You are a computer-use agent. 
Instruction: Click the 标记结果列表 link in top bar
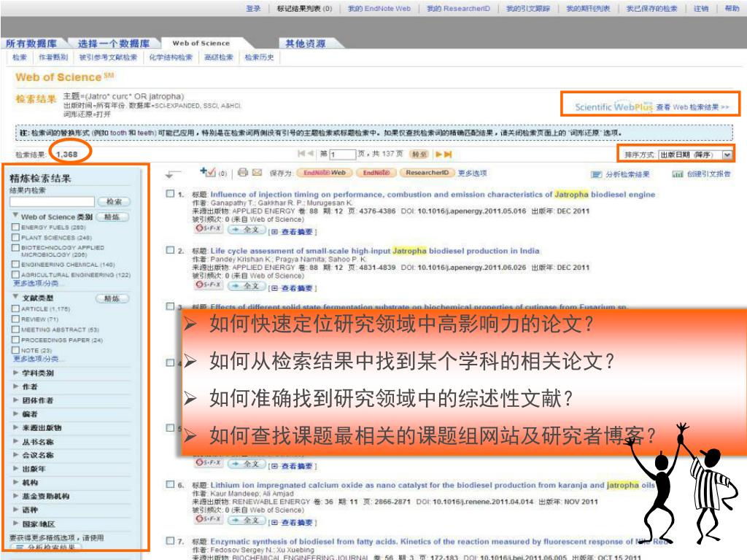pyautogui.click(x=304, y=8)
